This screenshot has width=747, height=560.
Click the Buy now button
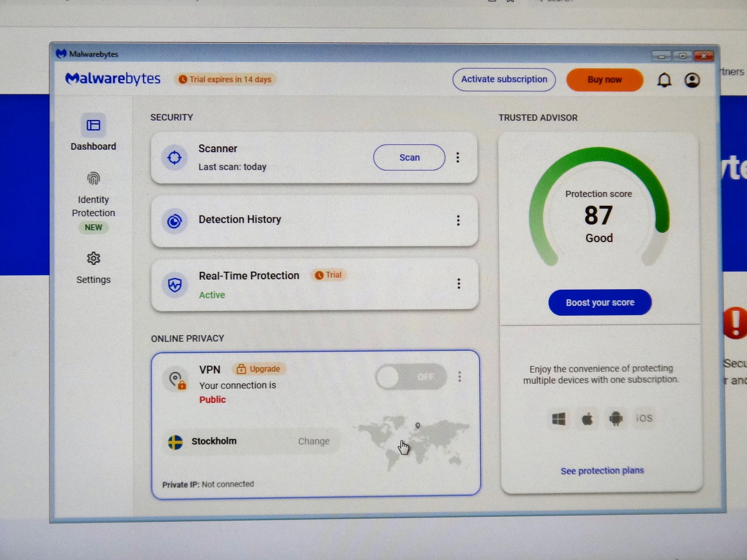[605, 80]
